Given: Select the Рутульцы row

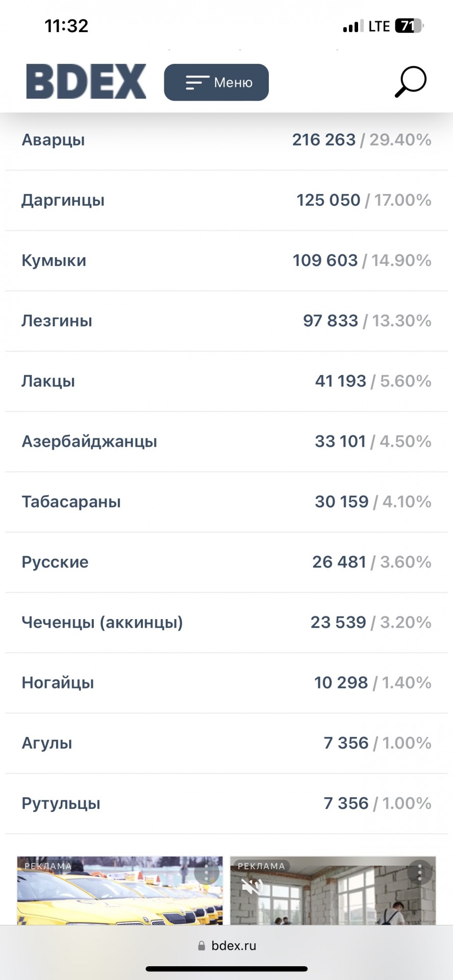Looking at the screenshot, I should coord(226,803).
